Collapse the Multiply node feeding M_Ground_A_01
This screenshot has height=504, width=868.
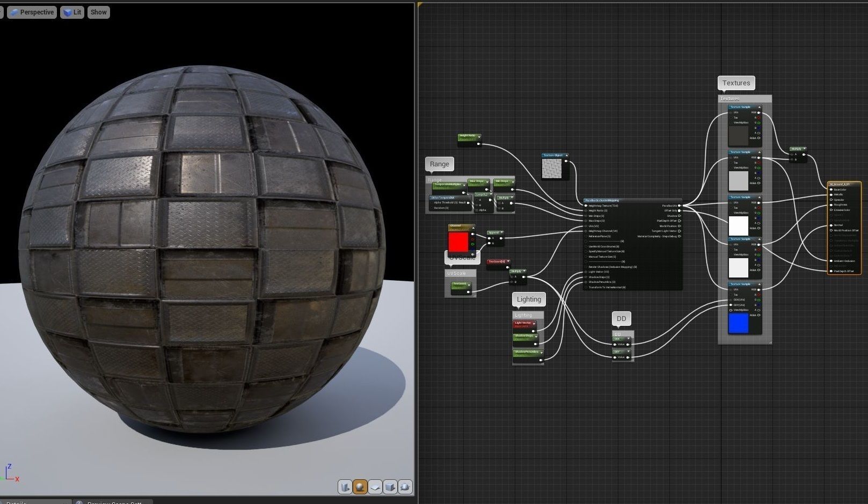[804, 149]
